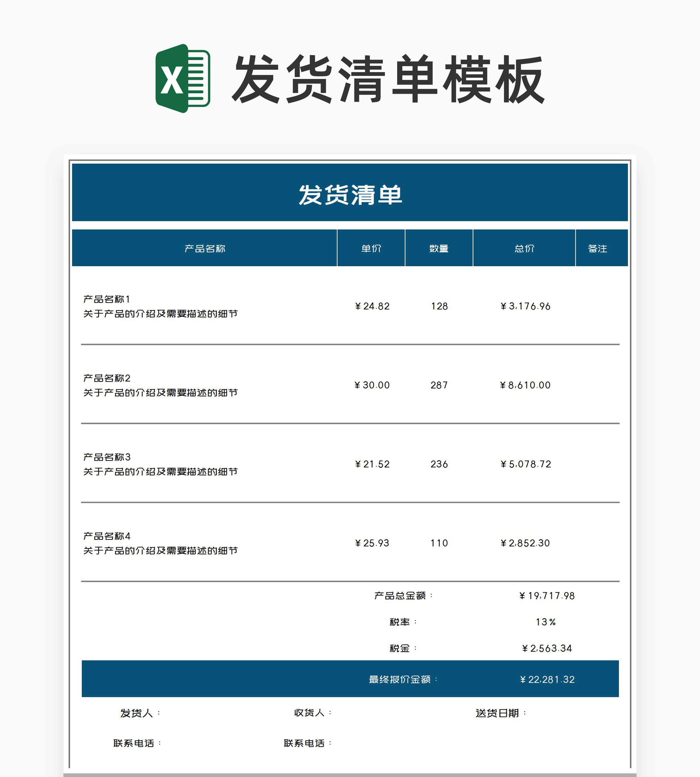This screenshot has width=700, height=777.
Task: Select the 产品总金额 value ¥19,717.98
Action: click(x=547, y=596)
